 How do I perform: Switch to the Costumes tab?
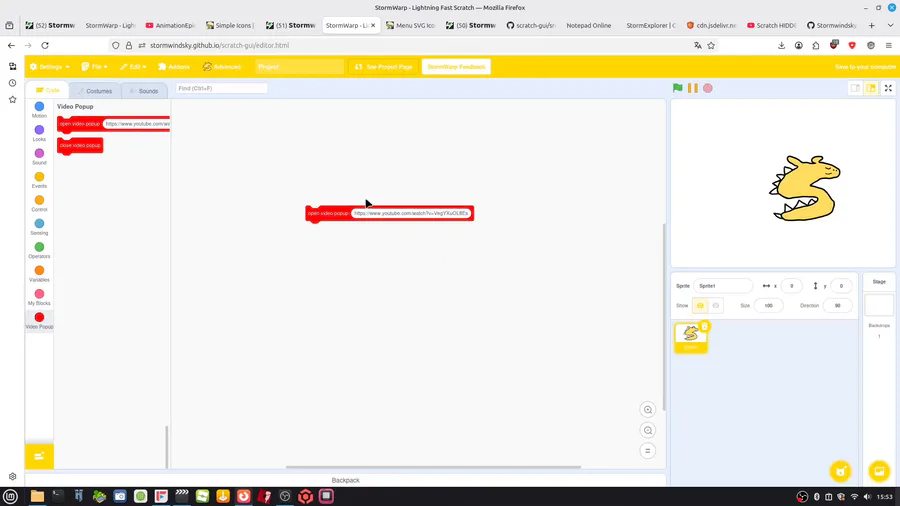(95, 91)
